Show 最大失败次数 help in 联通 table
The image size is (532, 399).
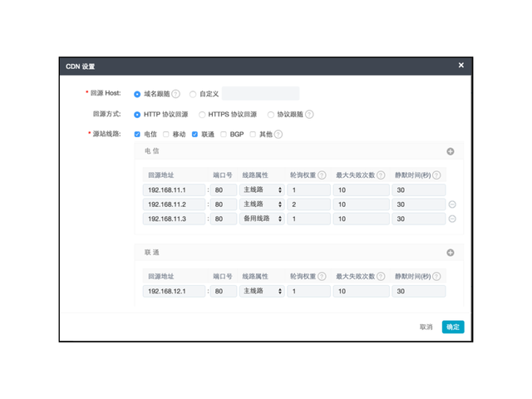pyautogui.click(x=381, y=277)
